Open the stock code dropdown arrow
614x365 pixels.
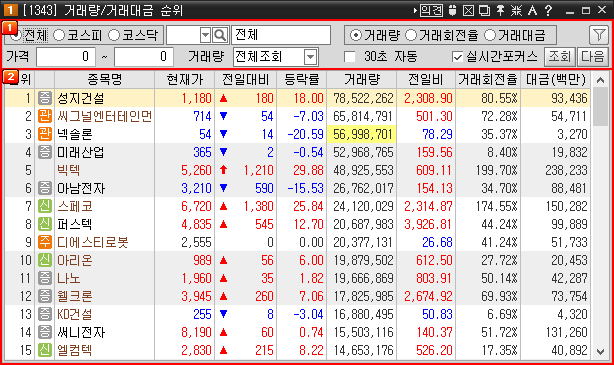(x=205, y=35)
